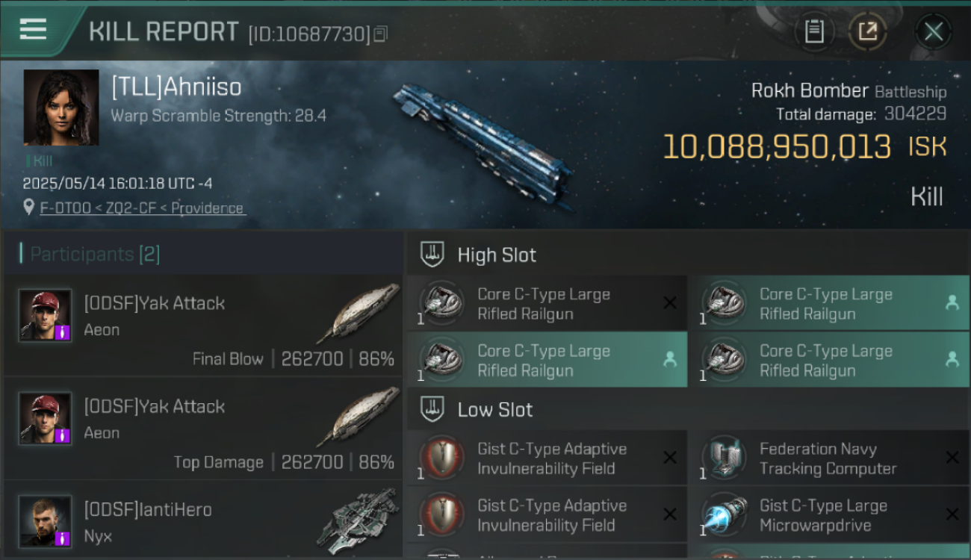
Task: Close the Kill Report window
Action: (x=933, y=31)
